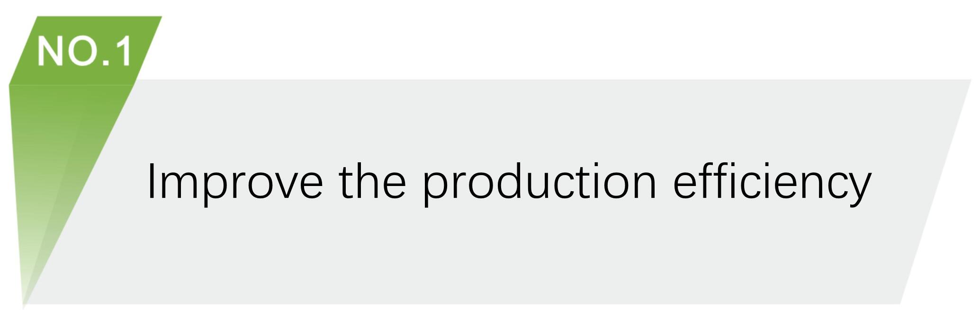This screenshot has width=980, height=310.
Task: Select the word production
Action: tap(539, 182)
